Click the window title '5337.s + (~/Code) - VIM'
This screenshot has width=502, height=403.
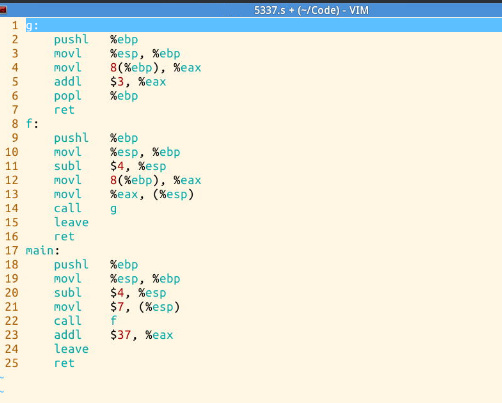coord(311,10)
